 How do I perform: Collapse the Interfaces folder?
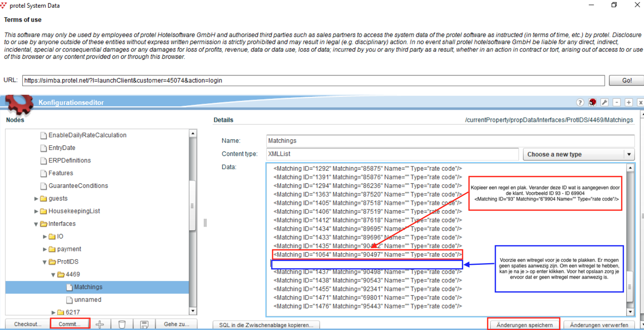tap(36, 224)
